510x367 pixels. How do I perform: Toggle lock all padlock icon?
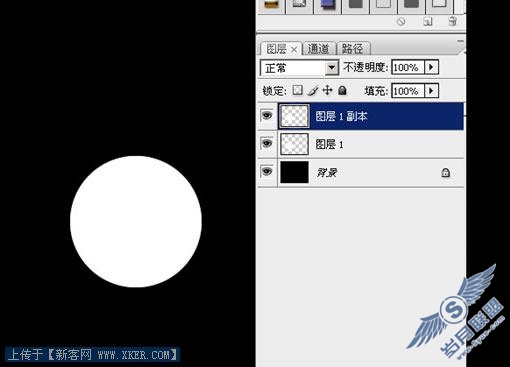[x=342, y=90]
